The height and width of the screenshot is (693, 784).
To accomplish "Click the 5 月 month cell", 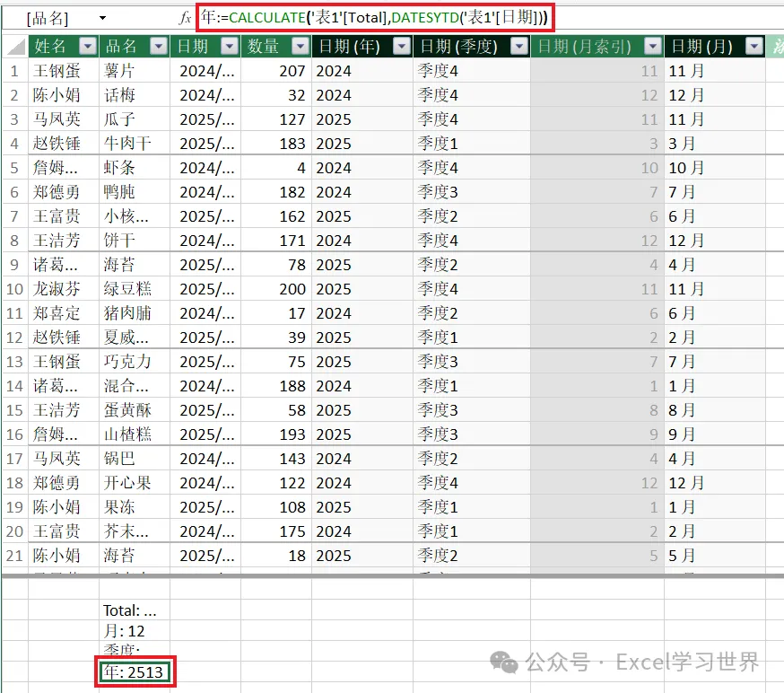I will click(715, 556).
